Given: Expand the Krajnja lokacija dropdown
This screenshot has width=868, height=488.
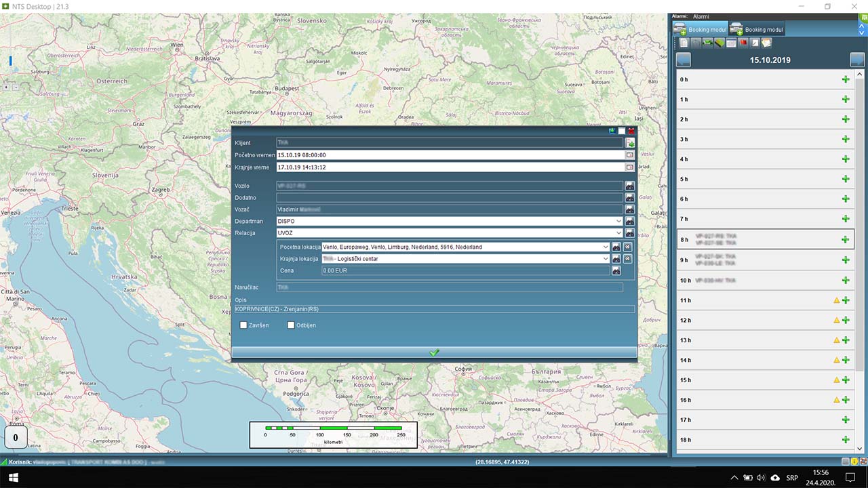Looking at the screenshot, I should 606,259.
